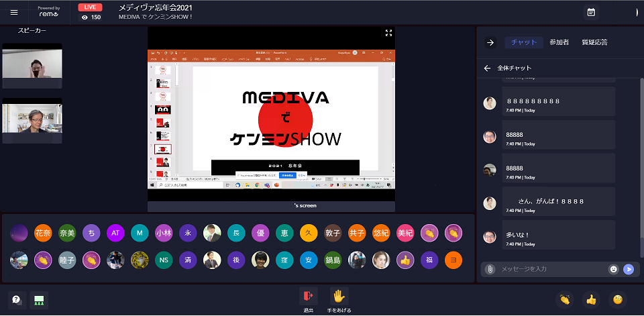
Task: Click the chat message さん、がんば！８８８８
Action: tap(559, 201)
